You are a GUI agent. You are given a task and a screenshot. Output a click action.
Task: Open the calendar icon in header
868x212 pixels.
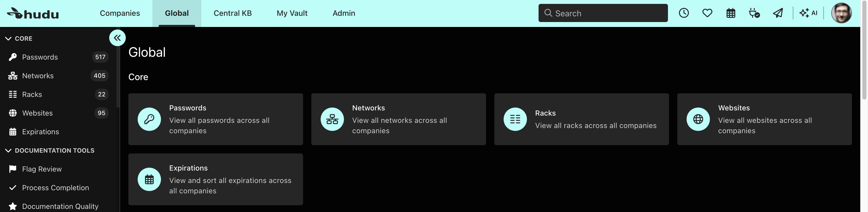coord(731,13)
